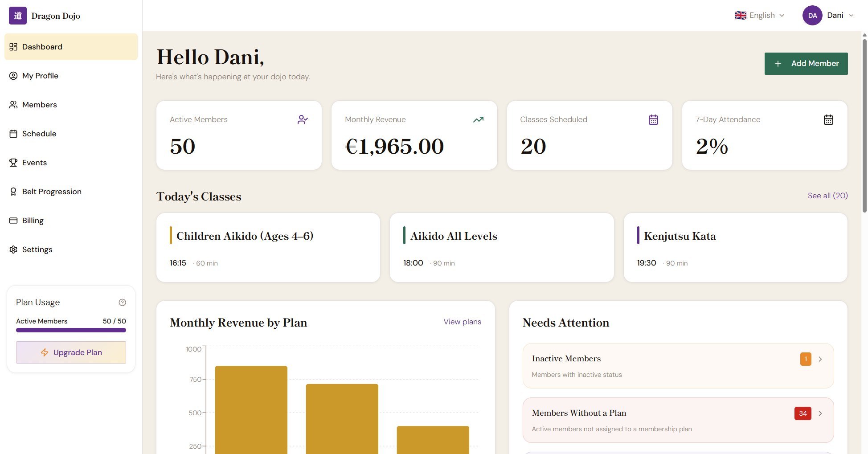Click the Settings gear icon
Image resolution: width=868 pixels, height=454 pixels.
point(13,249)
